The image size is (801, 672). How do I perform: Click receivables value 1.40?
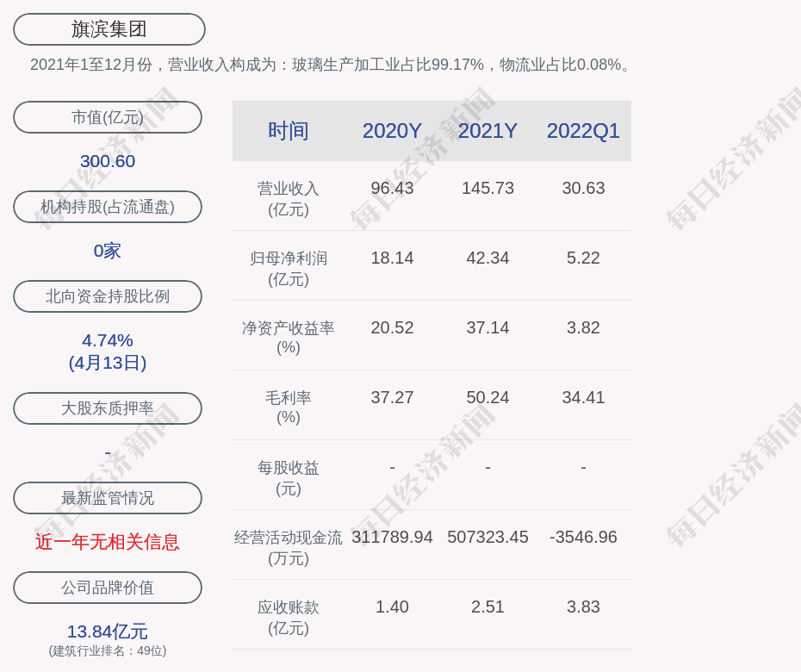[x=392, y=607]
